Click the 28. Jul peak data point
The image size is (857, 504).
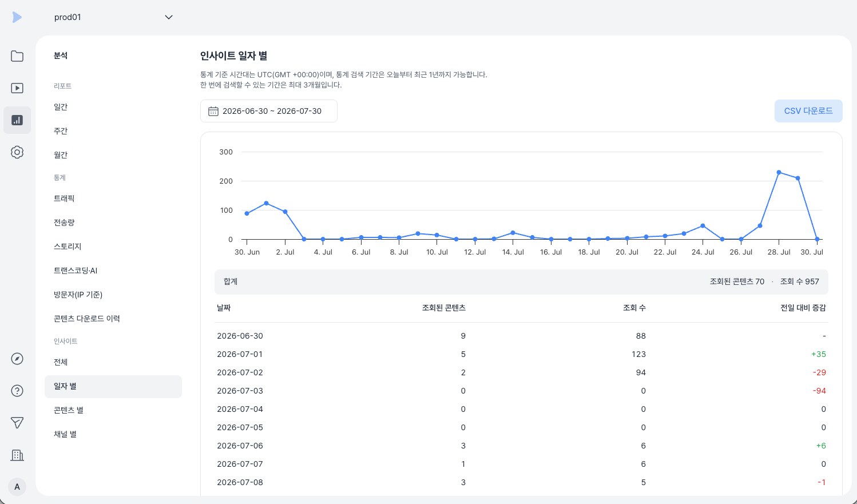pyautogui.click(x=779, y=172)
